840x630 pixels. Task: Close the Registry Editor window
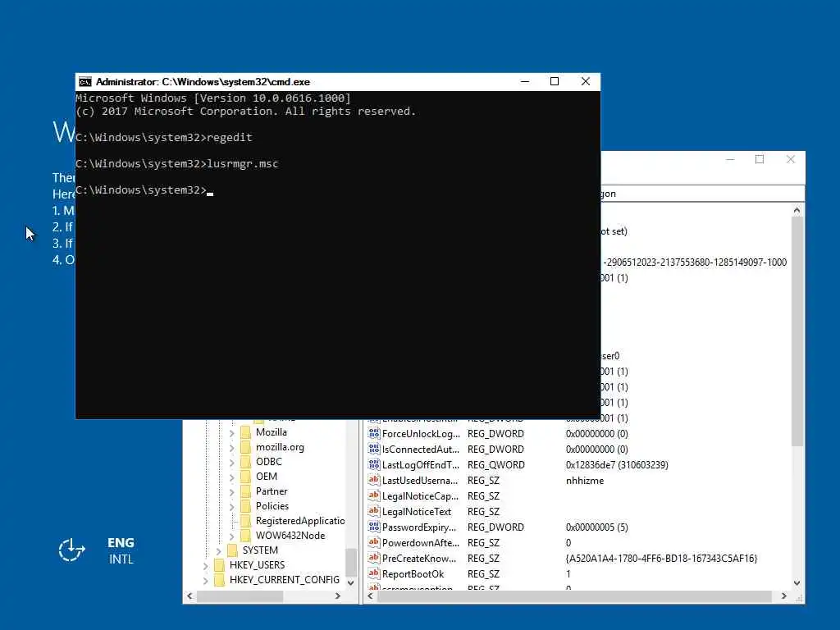pyautogui.click(x=790, y=159)
